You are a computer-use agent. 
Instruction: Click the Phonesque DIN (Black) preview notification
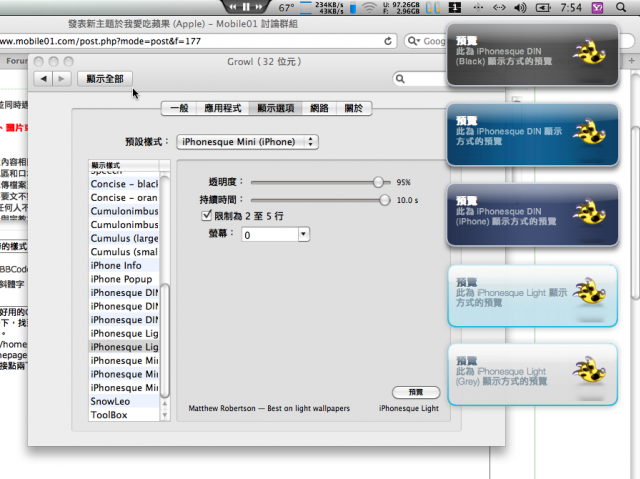[533, 55]
